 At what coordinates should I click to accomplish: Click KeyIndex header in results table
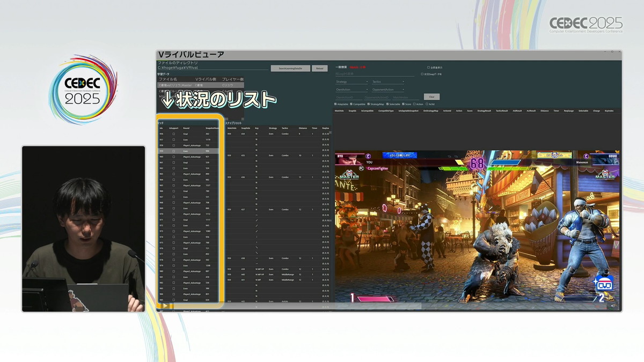[x=609, y=110]
